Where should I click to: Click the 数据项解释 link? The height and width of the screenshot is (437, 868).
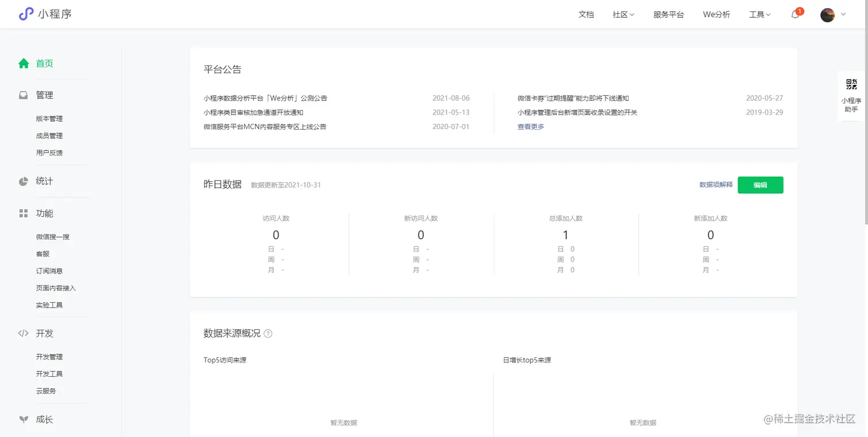click(716, 185)
